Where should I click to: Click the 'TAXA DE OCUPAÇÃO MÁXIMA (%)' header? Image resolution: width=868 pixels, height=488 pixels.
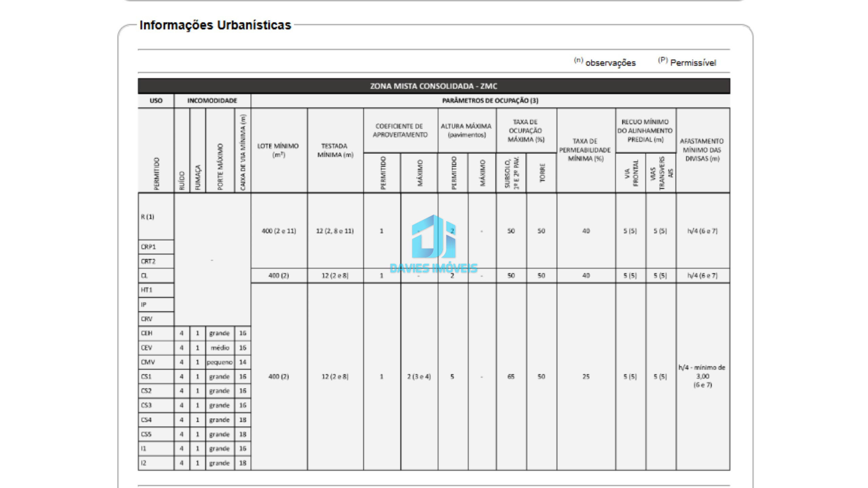point(526,130)
